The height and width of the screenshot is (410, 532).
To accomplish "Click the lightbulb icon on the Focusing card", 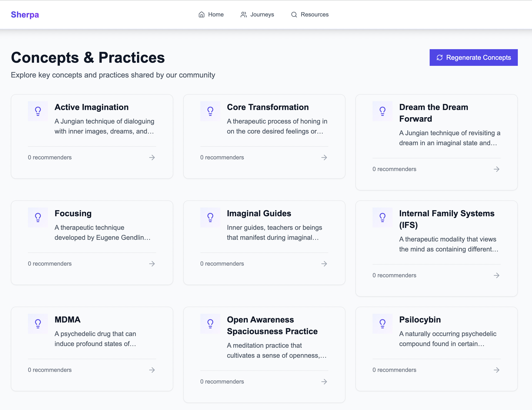I will pos(38,217).
